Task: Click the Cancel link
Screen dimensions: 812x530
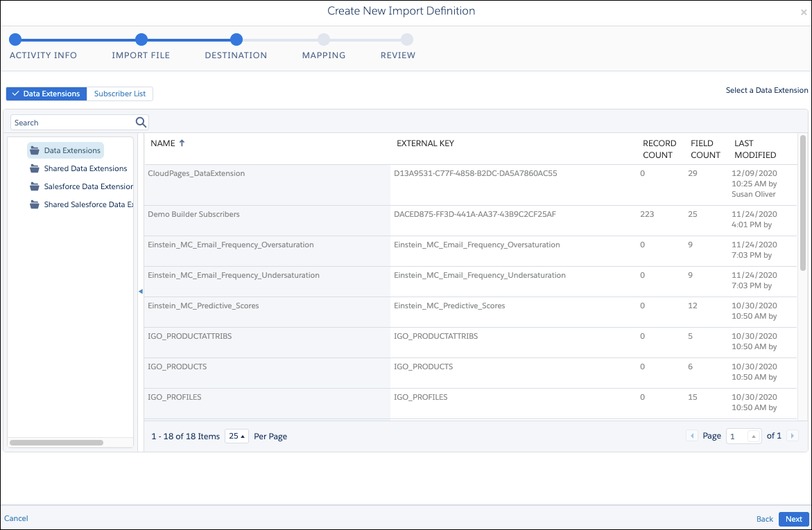Action: tap(16, 518)
